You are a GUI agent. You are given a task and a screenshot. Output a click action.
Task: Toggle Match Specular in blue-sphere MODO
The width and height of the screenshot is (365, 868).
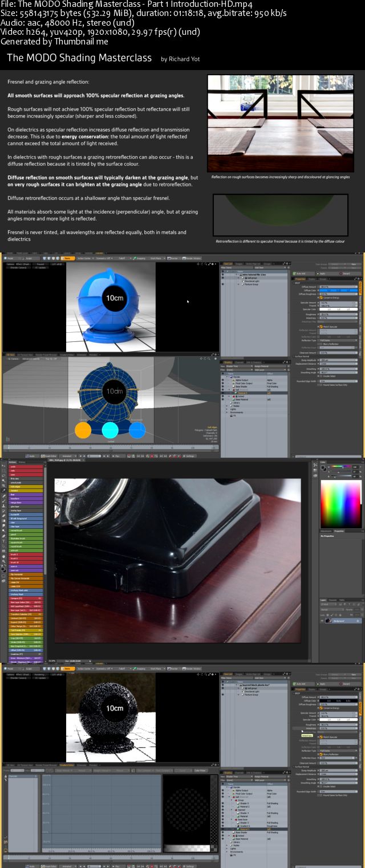pos(321,327)
